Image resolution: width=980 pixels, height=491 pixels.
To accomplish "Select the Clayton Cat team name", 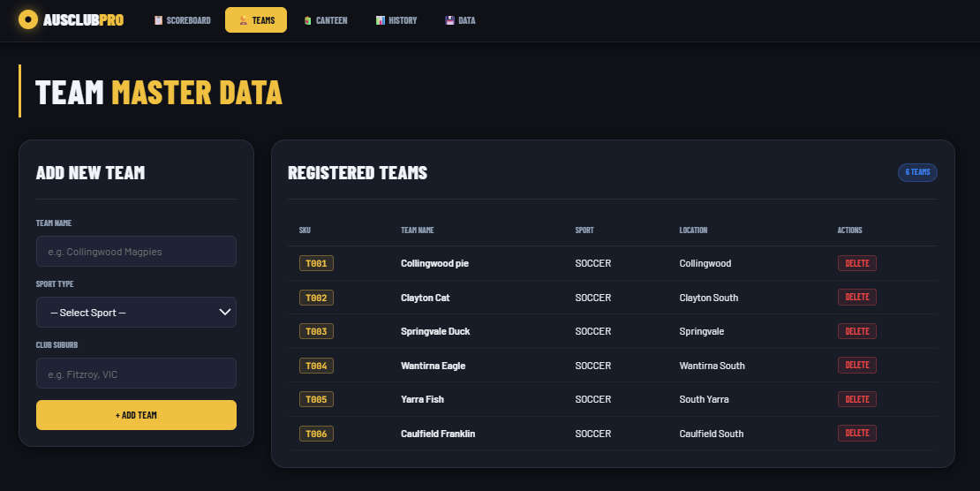I will 425,298.
